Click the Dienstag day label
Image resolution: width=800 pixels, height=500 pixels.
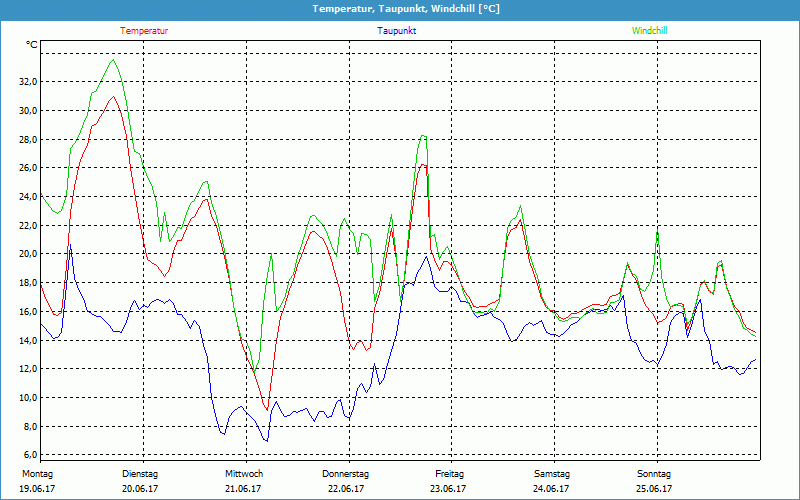coord(140,474)
